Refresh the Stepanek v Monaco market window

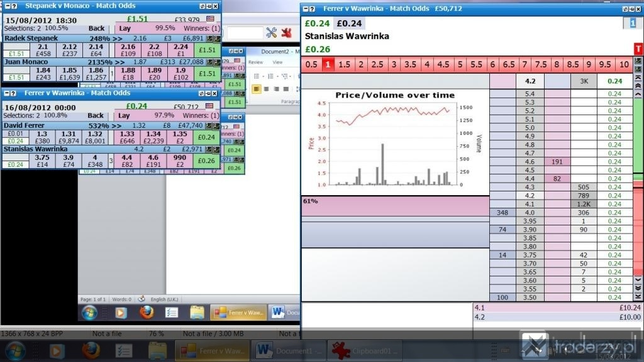point(202,6)
